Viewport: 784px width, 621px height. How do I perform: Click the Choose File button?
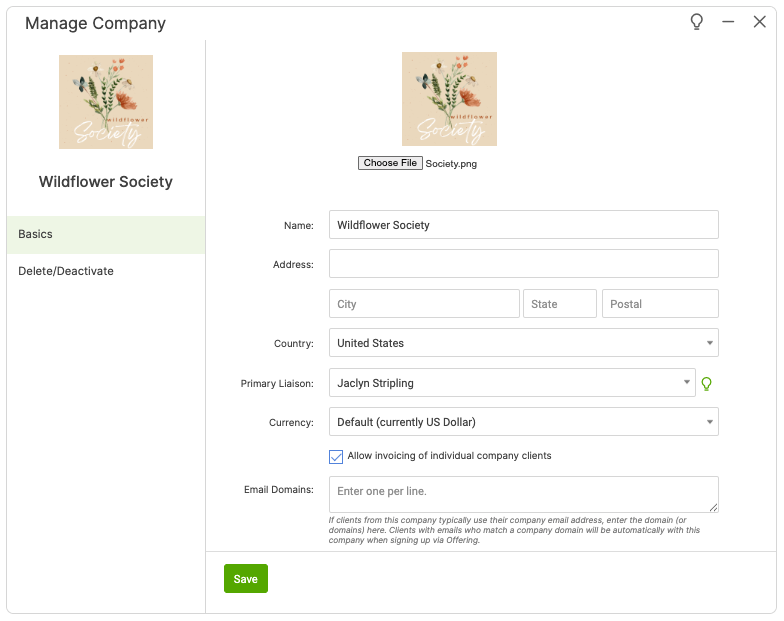point(390,163)
